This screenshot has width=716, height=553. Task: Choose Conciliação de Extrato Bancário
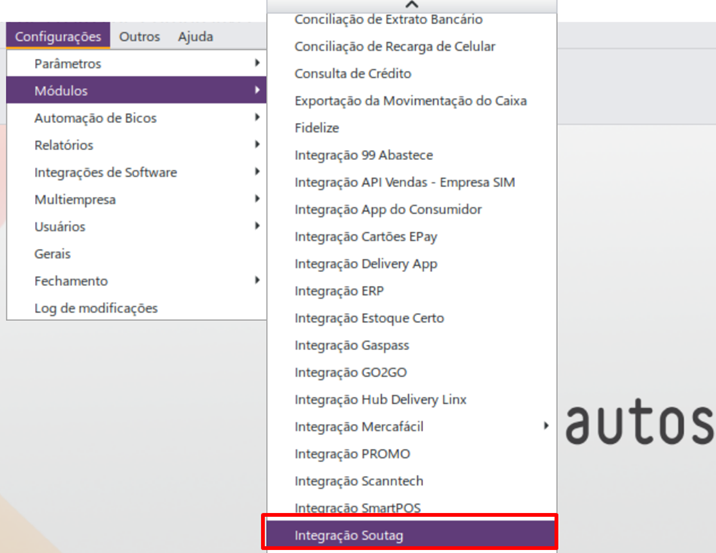(x=412, y=19)
